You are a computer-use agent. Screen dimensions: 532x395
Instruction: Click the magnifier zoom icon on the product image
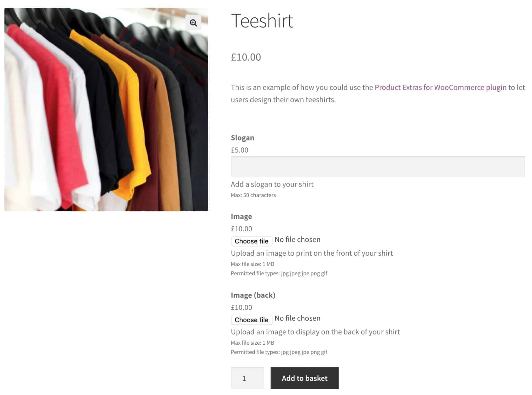pyautogui.click(x=193, y=23)
